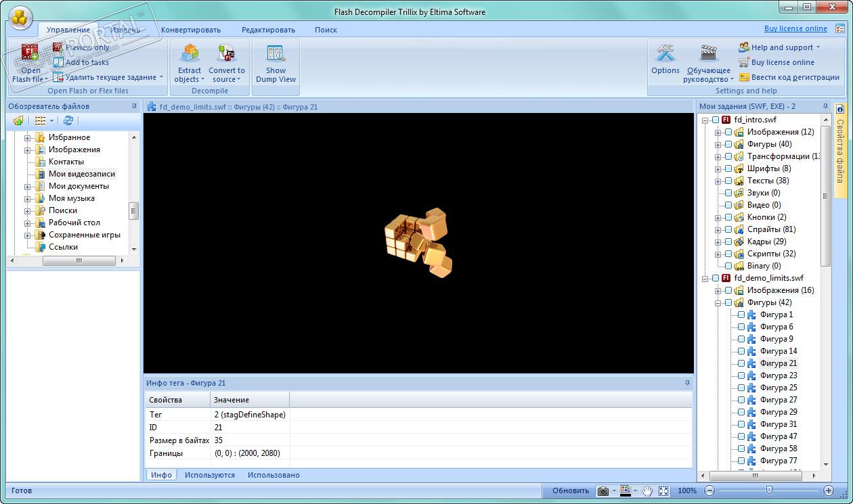The height and width of the screenshot is (504, 853).
Task: Expand the Тексты (38) node
Action: coord(718,181)
